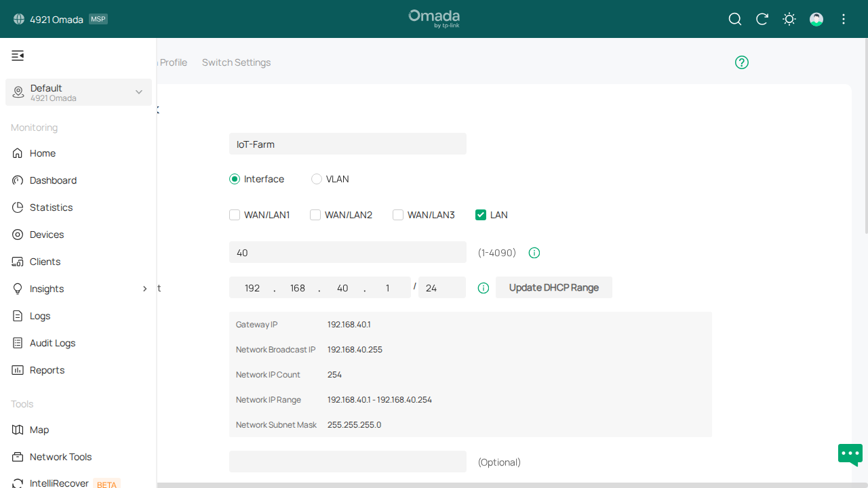Image resolution: width=868 pixels, height=488 pixels.
Task: Click the refresh icon in header
Action: point(762,19)
